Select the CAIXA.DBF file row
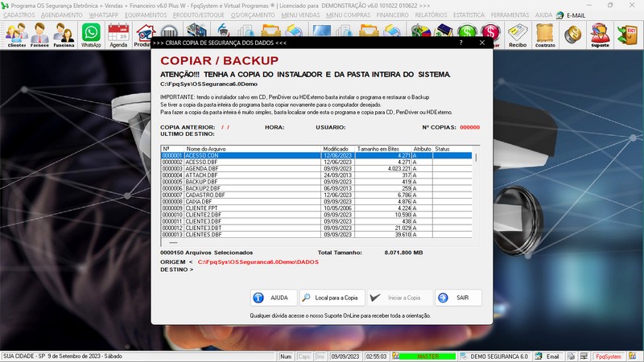This screenshot has width=644, height=362. tap(316, 202)
